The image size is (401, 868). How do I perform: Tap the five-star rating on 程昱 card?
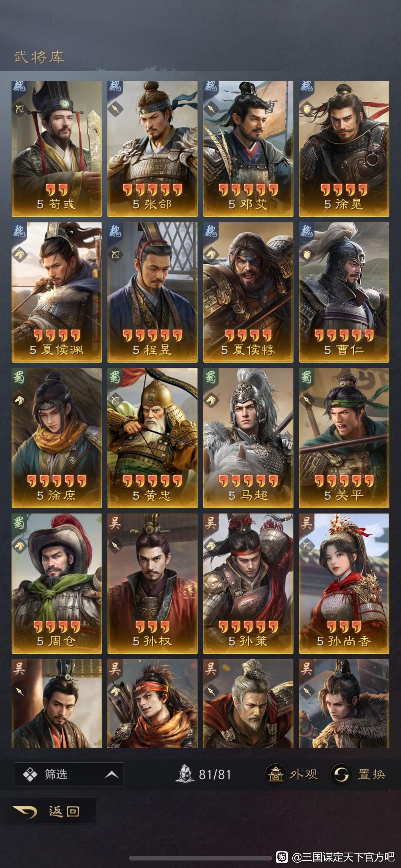tap(152, 335)
